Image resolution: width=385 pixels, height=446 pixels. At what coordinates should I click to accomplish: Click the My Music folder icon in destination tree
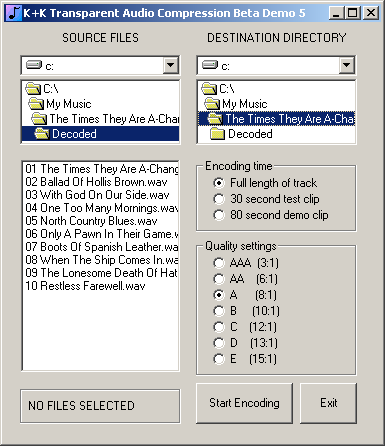[x=212, y=104]
